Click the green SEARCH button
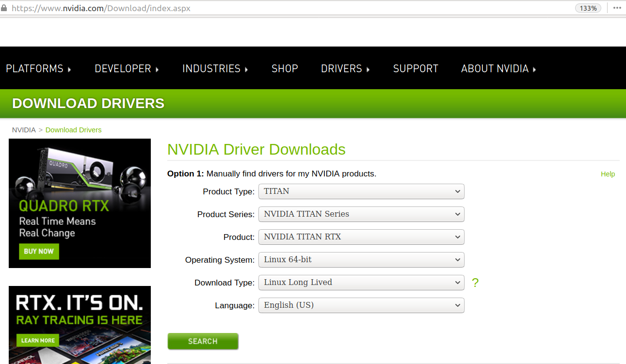The image size is (626, 364). point(203,341)
